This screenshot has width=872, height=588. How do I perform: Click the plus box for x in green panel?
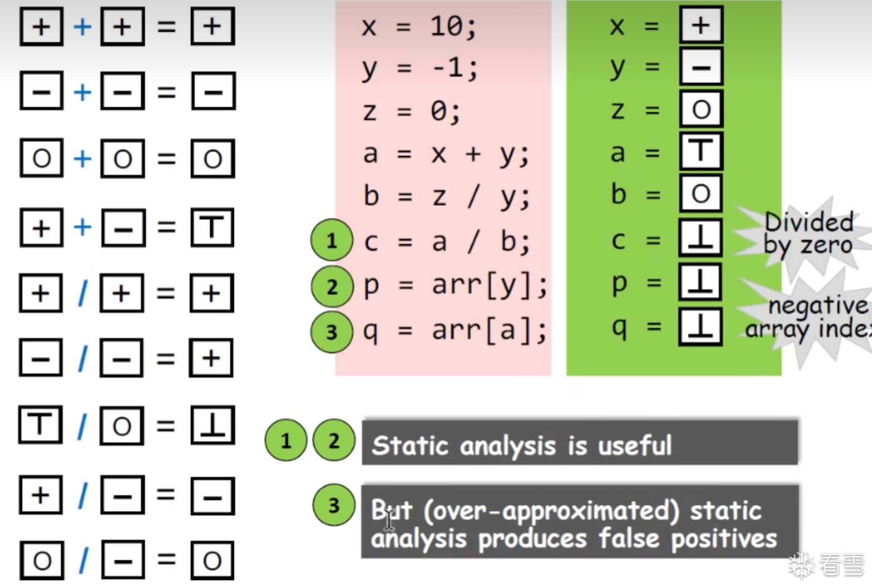point(701,25)
